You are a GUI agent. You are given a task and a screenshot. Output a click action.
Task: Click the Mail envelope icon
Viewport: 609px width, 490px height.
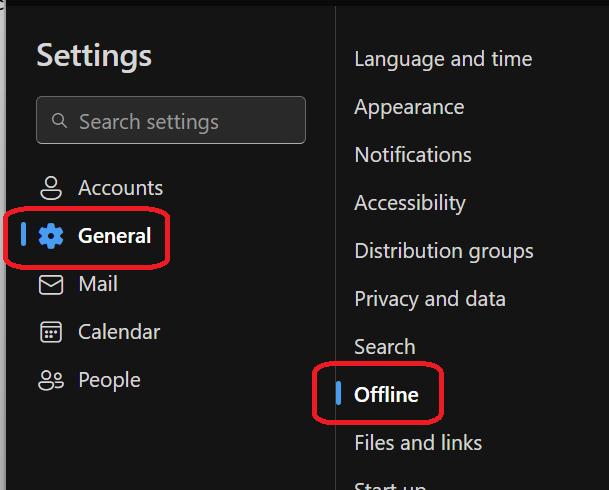pyautogui.click(x=50, y=285)
